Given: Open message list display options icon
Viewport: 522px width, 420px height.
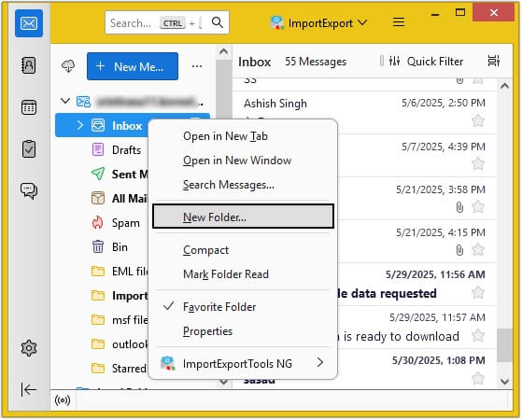Looking at the screenshot, I should coord(493,61).
